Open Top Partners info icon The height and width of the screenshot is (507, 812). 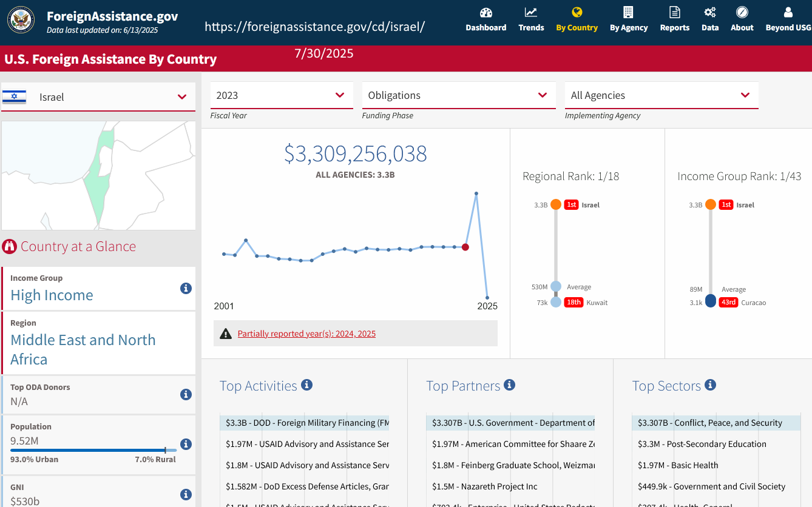pyautogui.click(x=510, y=384)
